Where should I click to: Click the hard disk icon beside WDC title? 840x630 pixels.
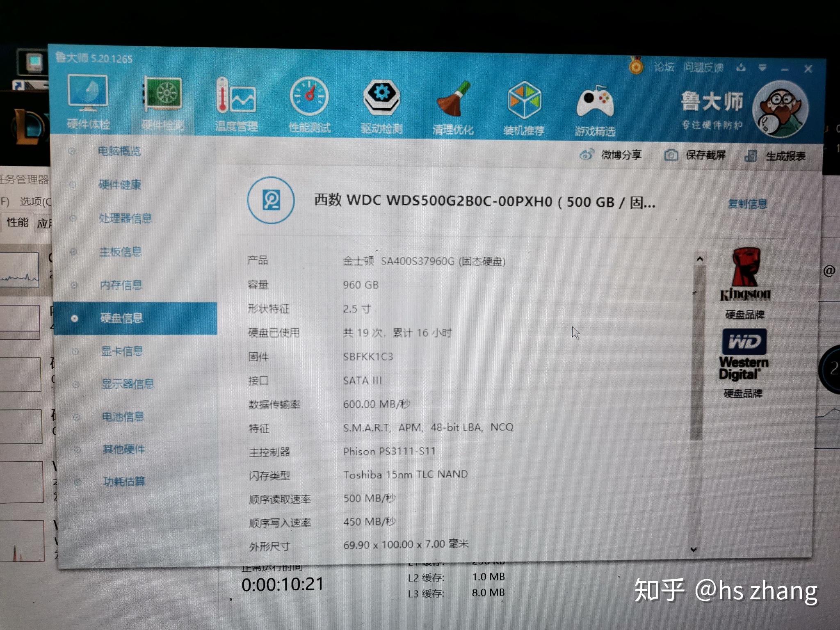pos(271,200)
